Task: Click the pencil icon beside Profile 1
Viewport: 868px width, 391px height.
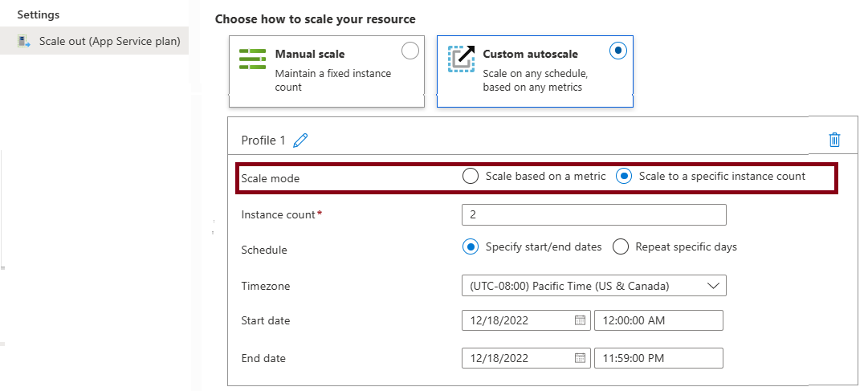Action: 300,141
